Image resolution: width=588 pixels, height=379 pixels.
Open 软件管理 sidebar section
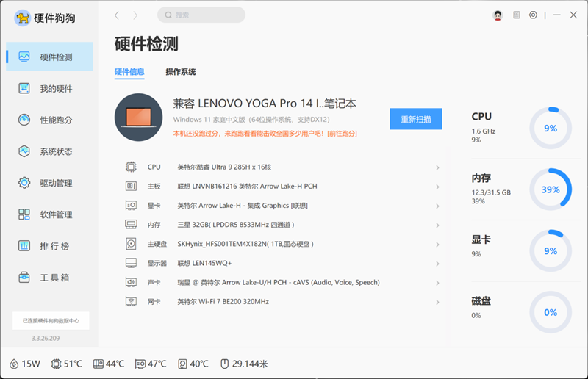[49, 214]
